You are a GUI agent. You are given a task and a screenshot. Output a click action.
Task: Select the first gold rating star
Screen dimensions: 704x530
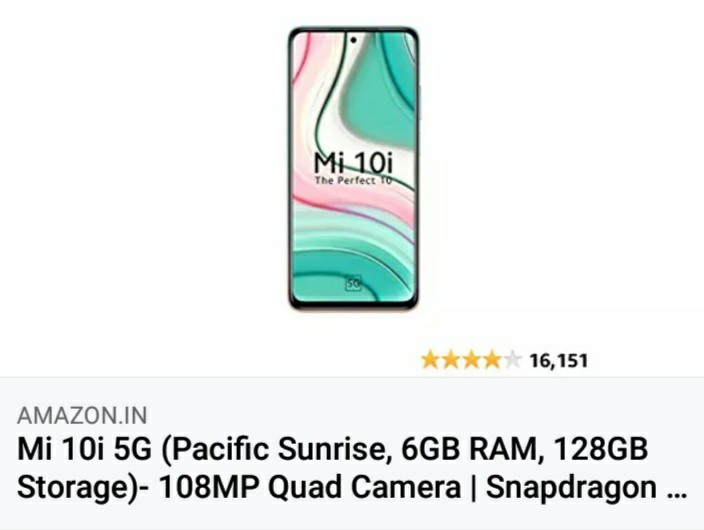point(430,360)
